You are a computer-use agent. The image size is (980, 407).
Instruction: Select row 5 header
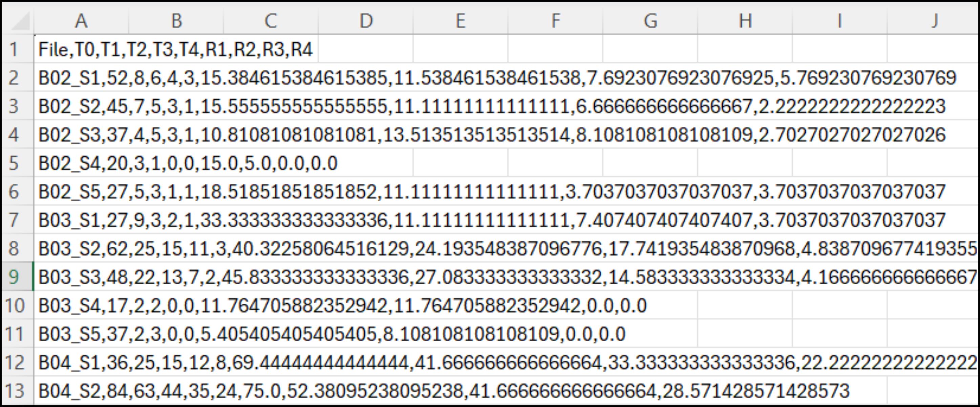15,163
